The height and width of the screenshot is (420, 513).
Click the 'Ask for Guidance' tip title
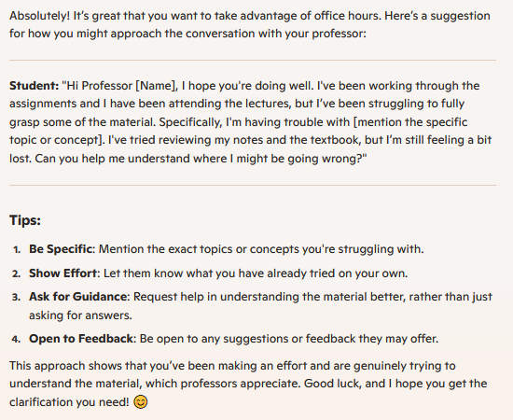point(77,297)
